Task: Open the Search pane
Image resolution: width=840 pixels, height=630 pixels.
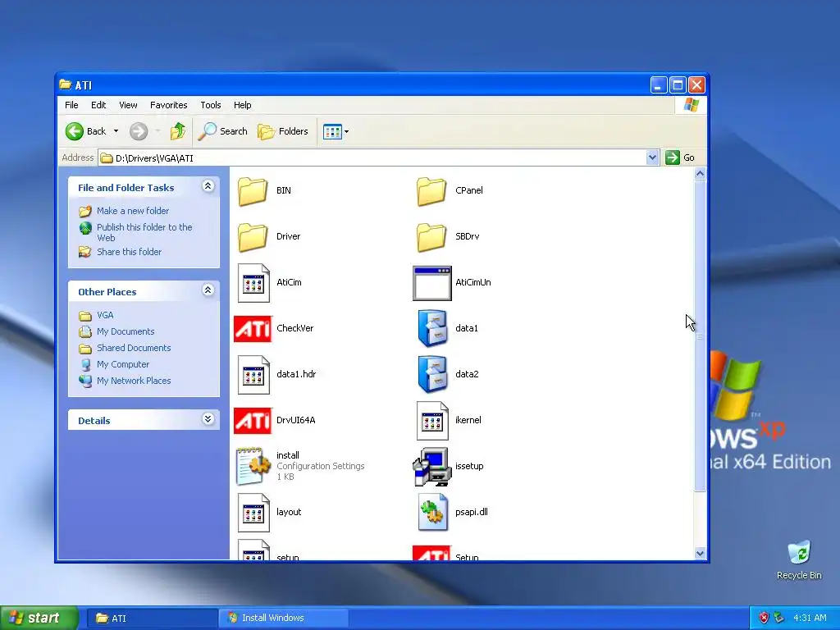Action: click(x=223, y=131)
